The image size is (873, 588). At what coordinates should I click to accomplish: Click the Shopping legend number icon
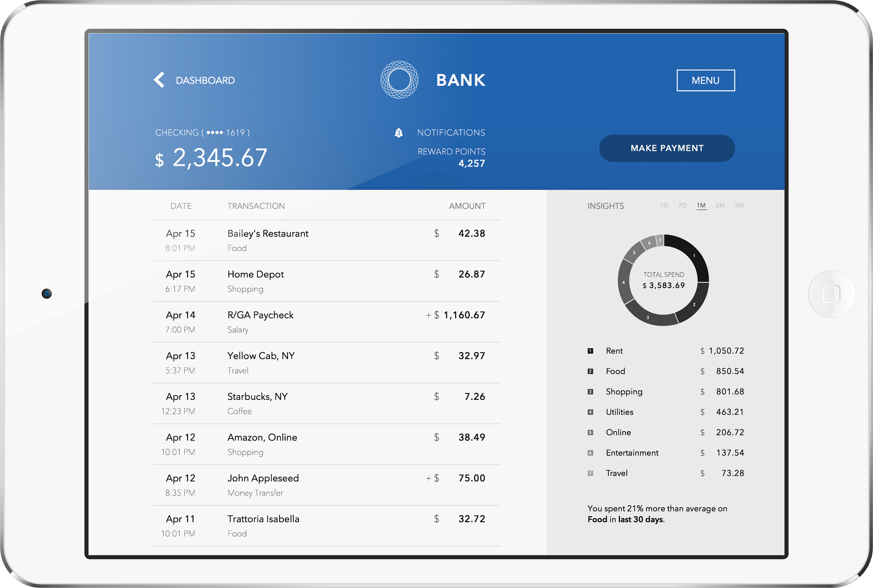point(590,392)
